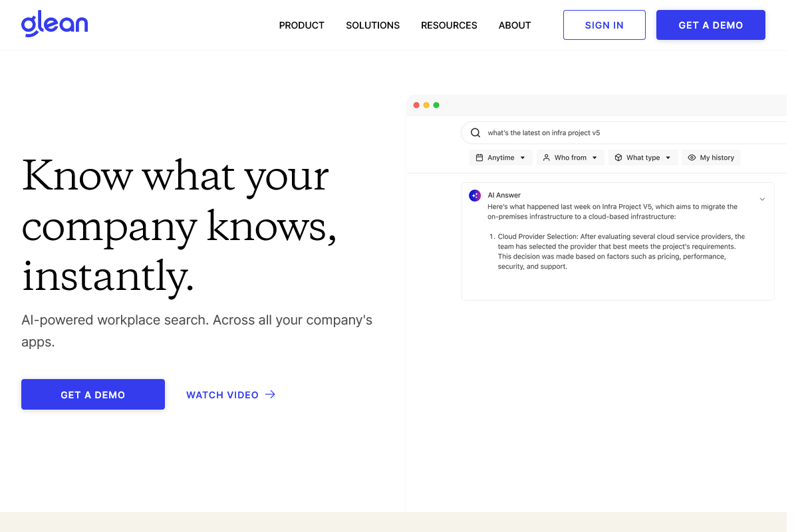Open the Resources menu
This screenshot has height=532, width=798.
(x=449, y=25)
